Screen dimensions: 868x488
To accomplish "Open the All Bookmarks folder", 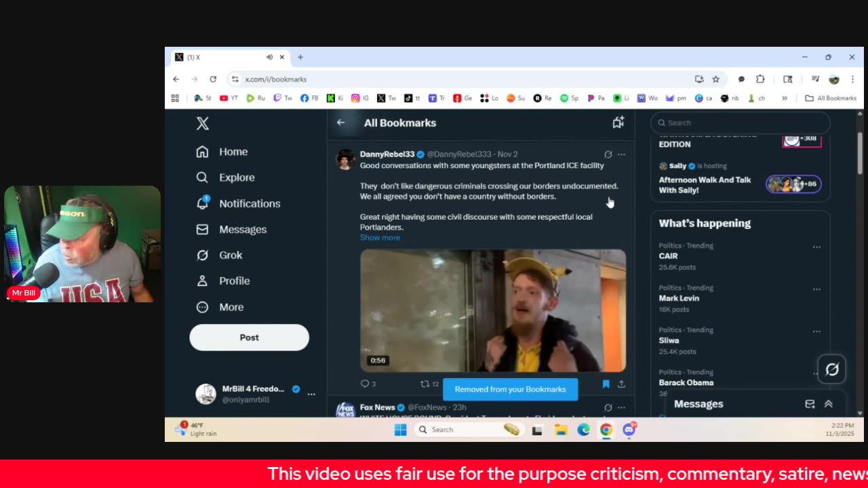I will [x=831, y=98].
